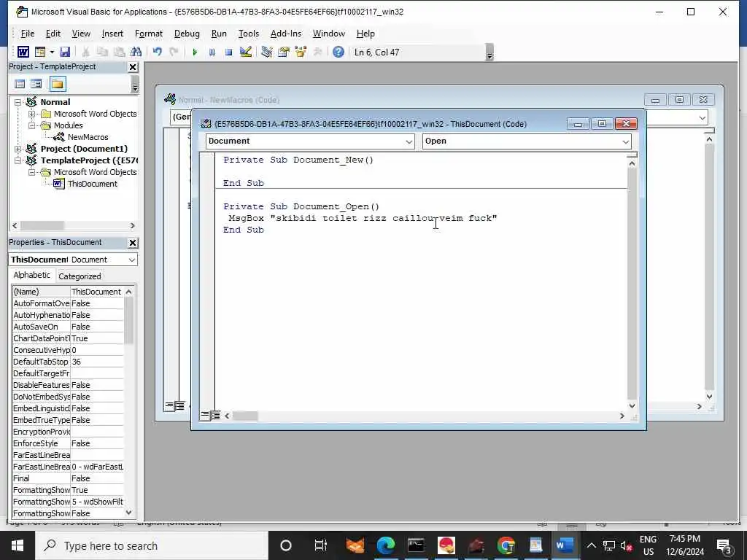747x560 pixels.
Task: Expand Microsoft Word Objects under Normal
Action: click(x=31, y=114)
